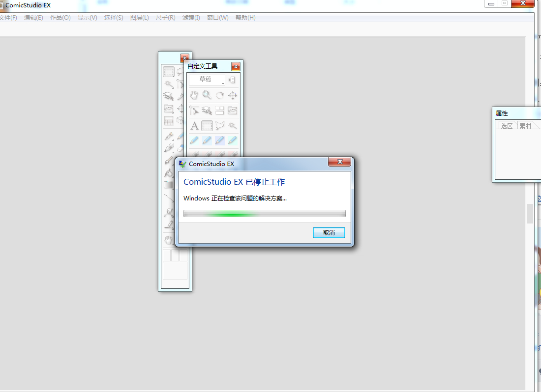The image size is (541, 392).
Task: Close the 自定义工具 panel
Action: 236,66
